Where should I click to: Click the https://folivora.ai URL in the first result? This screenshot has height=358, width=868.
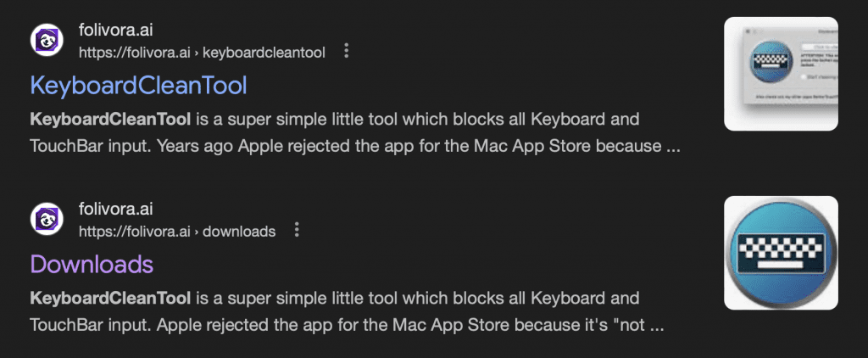[135, 53]
